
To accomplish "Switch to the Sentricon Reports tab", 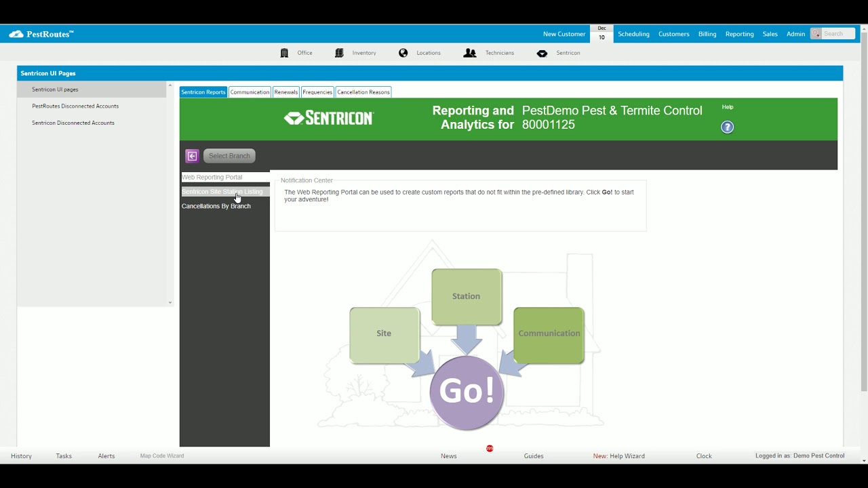I will pos(203,92).
